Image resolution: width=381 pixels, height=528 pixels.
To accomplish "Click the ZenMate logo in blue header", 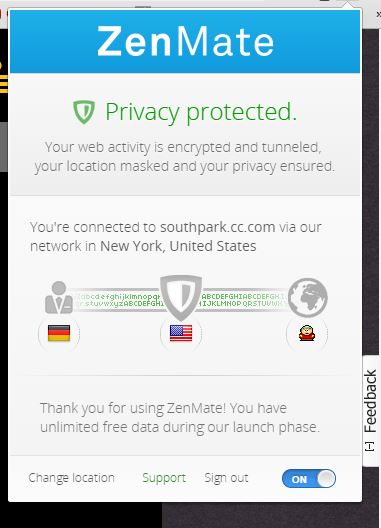I will pos(185,42).
